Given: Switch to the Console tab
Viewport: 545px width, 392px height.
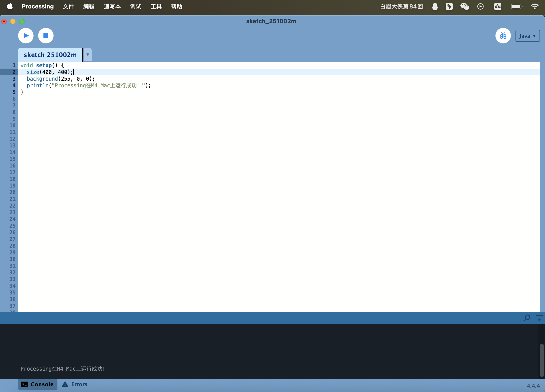Looking at the screenshot, I should (x=37, y=384).
